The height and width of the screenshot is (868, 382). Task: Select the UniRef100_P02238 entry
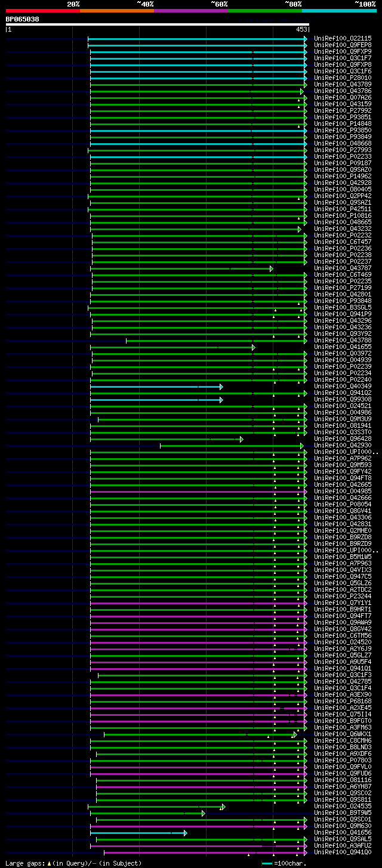coord(343,255)
